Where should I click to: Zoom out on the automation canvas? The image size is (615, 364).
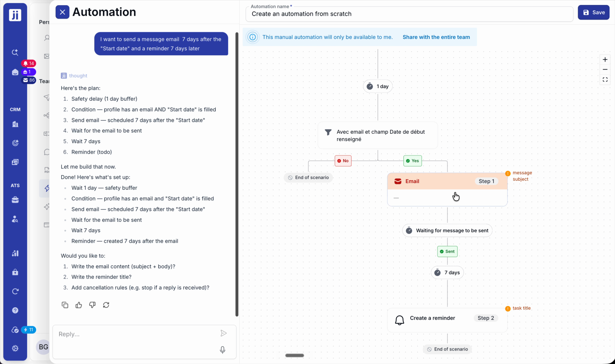coord(605,70)
